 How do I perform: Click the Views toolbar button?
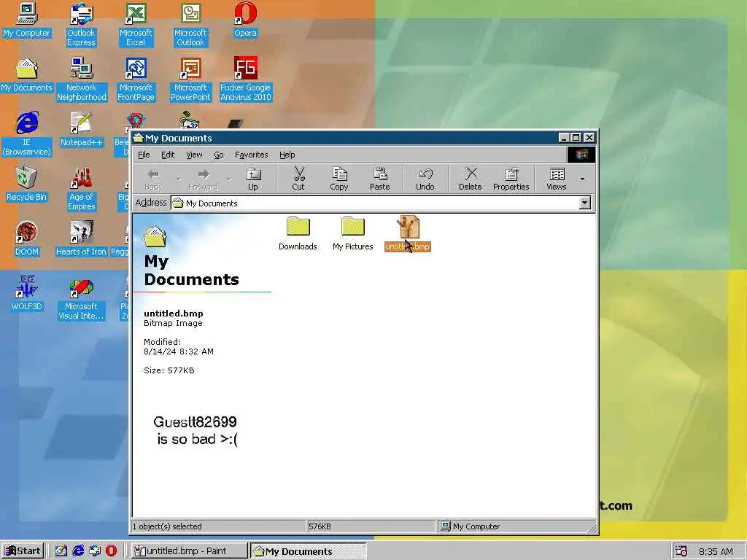tap(557, 179)
